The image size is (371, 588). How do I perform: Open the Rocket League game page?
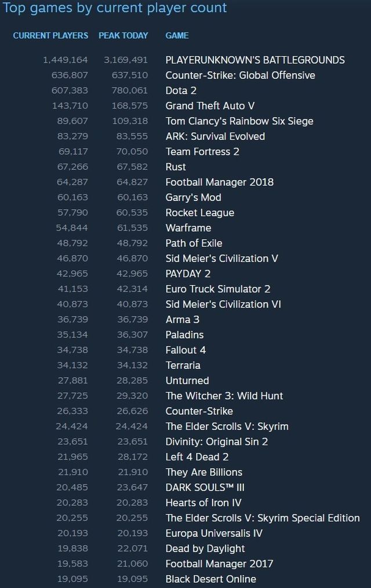point(199,213)
